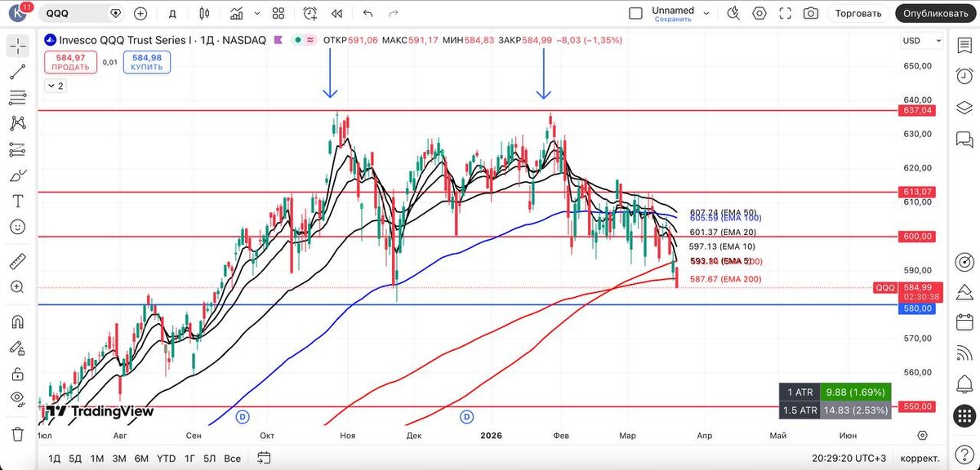Toggle lock all drawings padlock
The image size is (980, 470).
coord(17,374)
